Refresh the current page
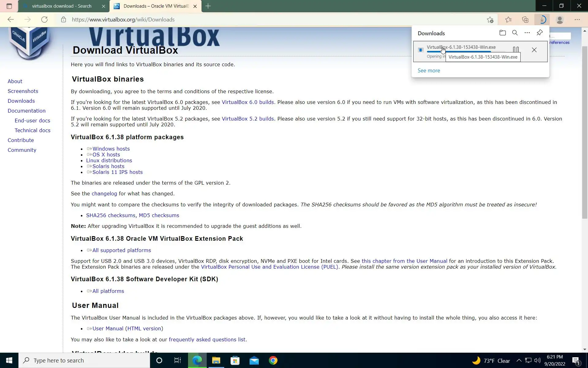This screenshot has width=588, height=368. pos(44,20)
